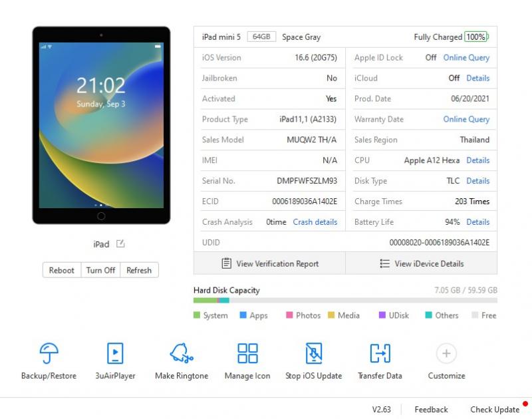Click the Hard Disk Capacity usage bar
The image size is (532, 419).
coord(345,301)
